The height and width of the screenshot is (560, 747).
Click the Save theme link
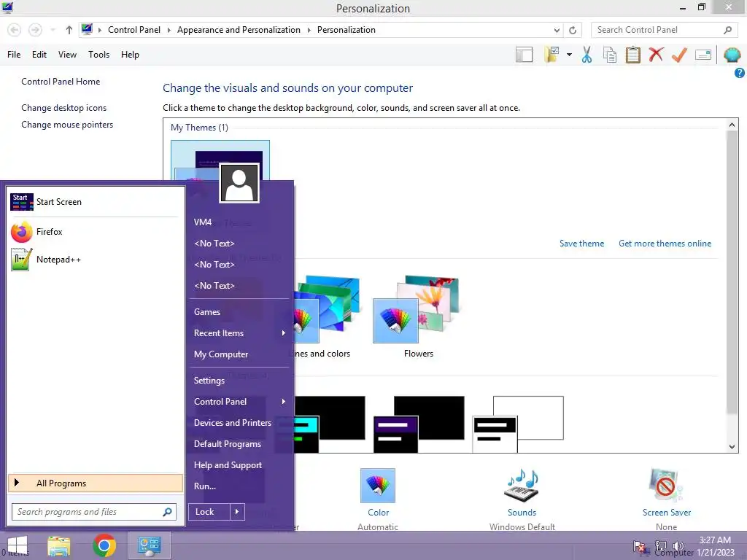click(581, 244)
